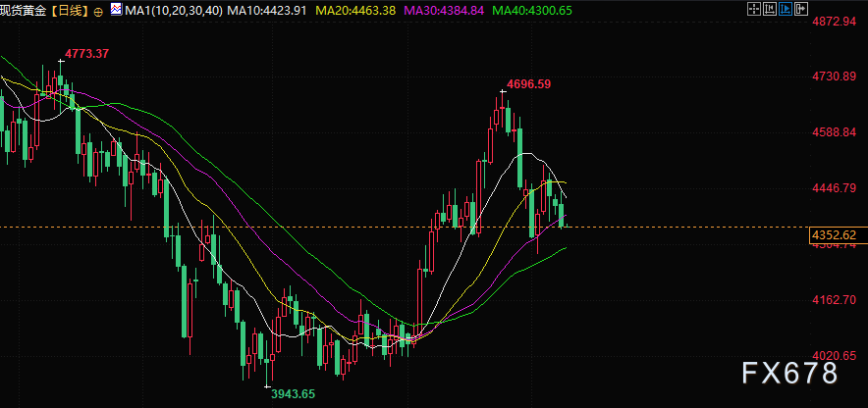Screen dimensions: 868x408
Task: Click the 4773.37 high price marker
Action: pyautogui.click(x=87, y=54)
